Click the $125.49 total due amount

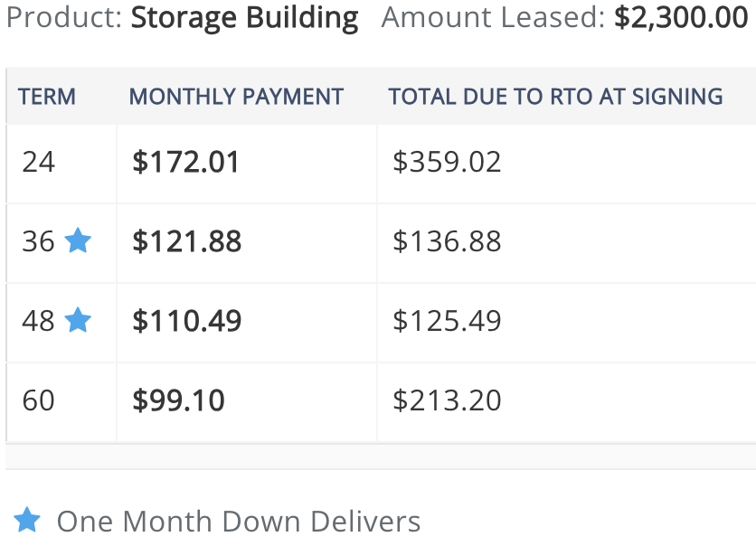[447, 321]
